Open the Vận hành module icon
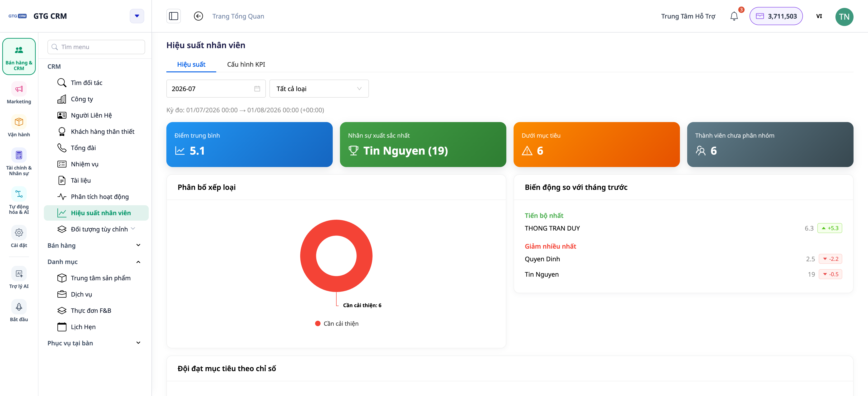Screen dimensions: 868x396 [x=19, y=122]
